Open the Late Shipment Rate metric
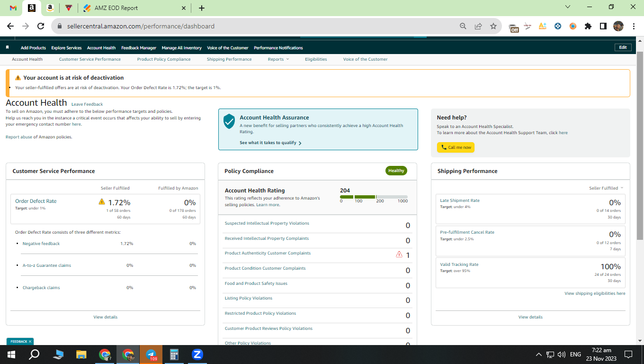Image resolution: width=644 pixels, height=364 pixels. point(460,200)
